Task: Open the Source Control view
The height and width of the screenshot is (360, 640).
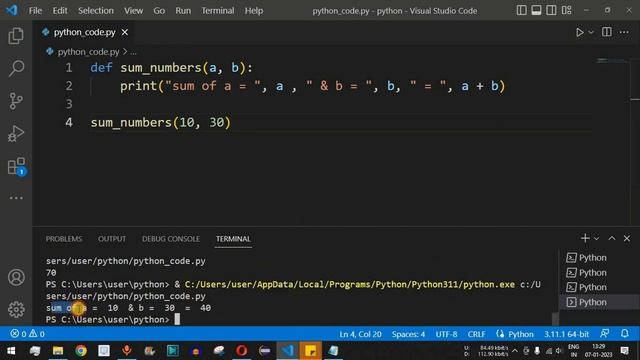Action: [16, 101]
